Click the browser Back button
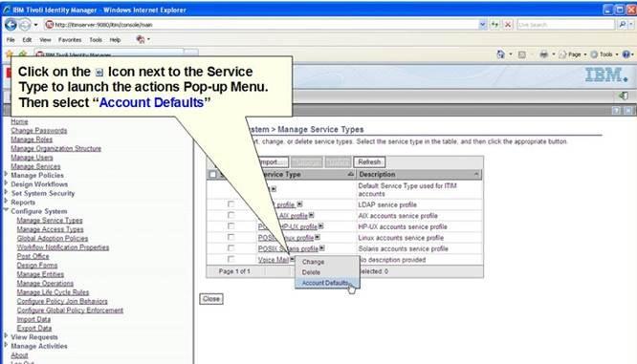The image size is (637, 364). point(11,25)
